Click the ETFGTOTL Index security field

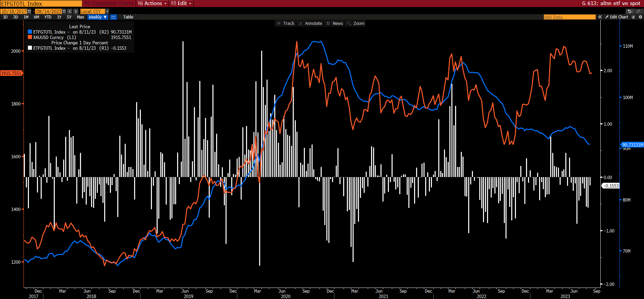pyautogui.click(x=41, y=3)
